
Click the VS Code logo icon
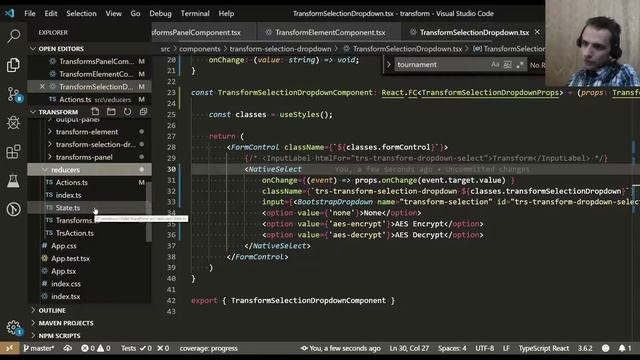[x=10, y=13]
